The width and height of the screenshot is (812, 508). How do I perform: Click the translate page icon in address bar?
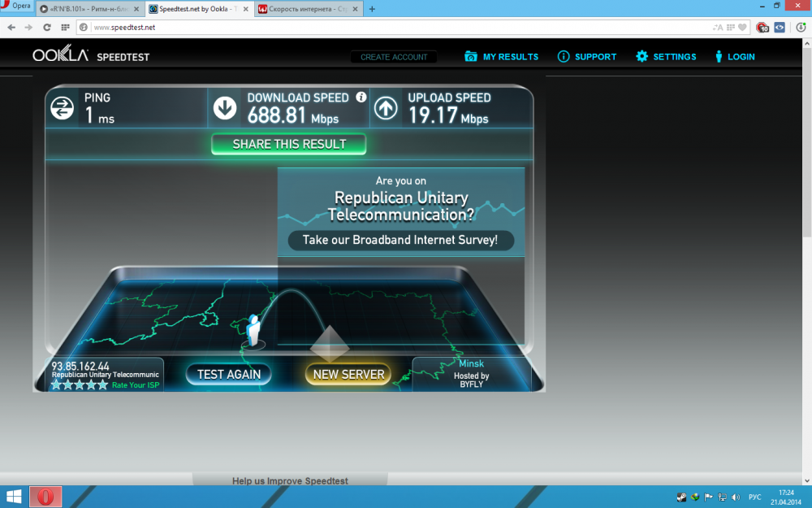[718, 28]
